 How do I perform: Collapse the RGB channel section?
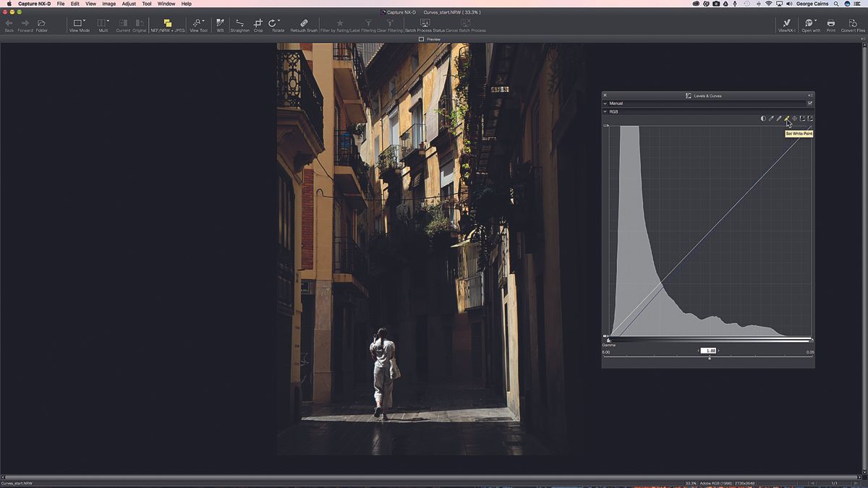[605, 111]
